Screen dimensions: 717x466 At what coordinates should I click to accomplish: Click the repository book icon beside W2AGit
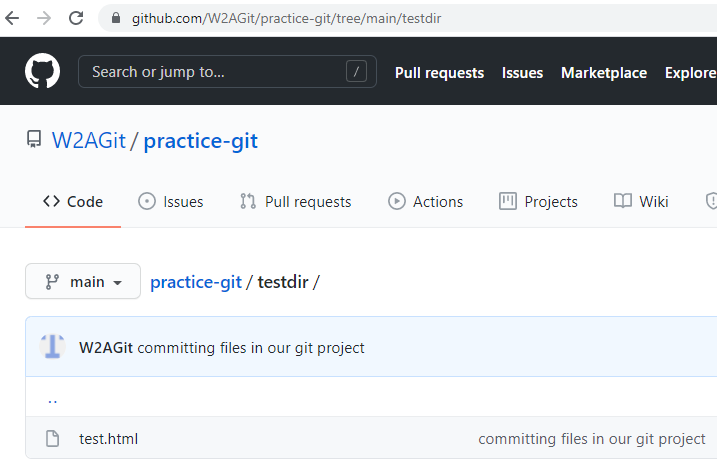click(x=34, y=139)
